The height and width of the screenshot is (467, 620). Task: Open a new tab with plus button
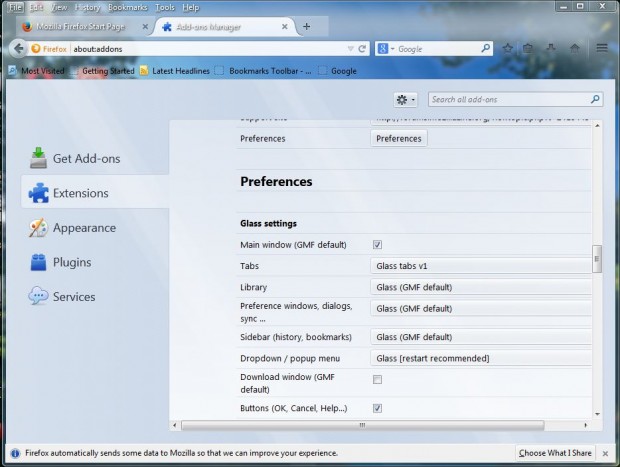coord(306,26)
